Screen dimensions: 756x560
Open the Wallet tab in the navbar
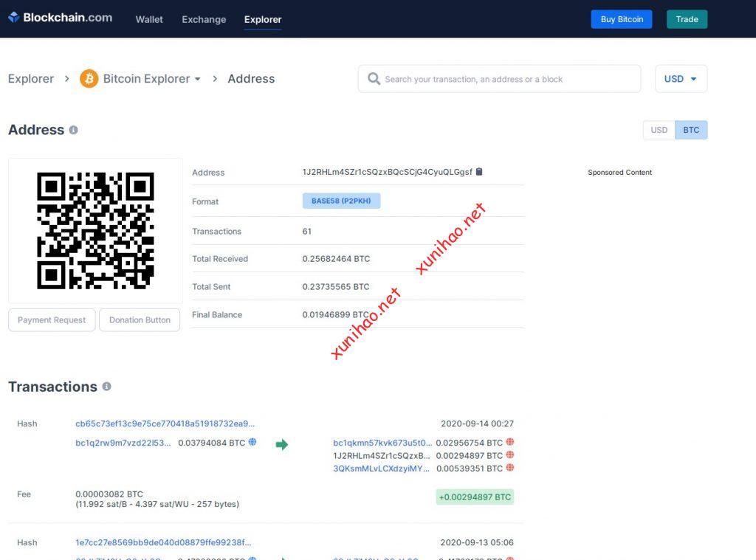click(149, 19)
